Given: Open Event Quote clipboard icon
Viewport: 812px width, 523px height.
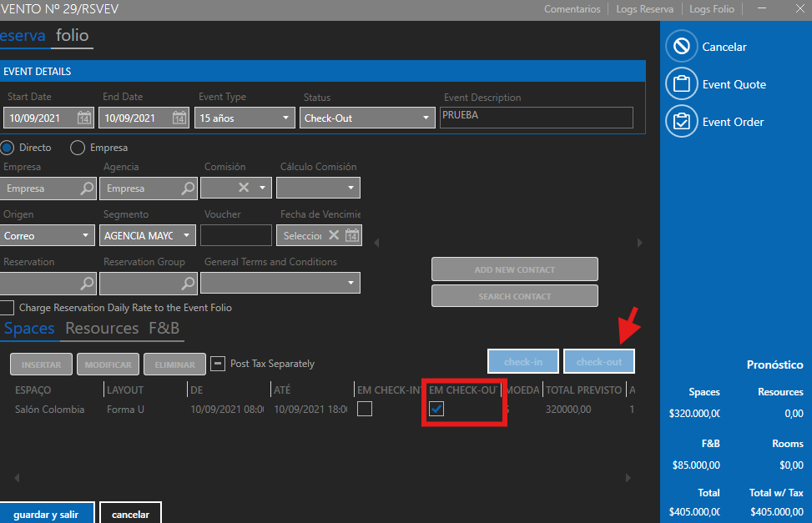Looking at the screenshot, I should (681, 84).
